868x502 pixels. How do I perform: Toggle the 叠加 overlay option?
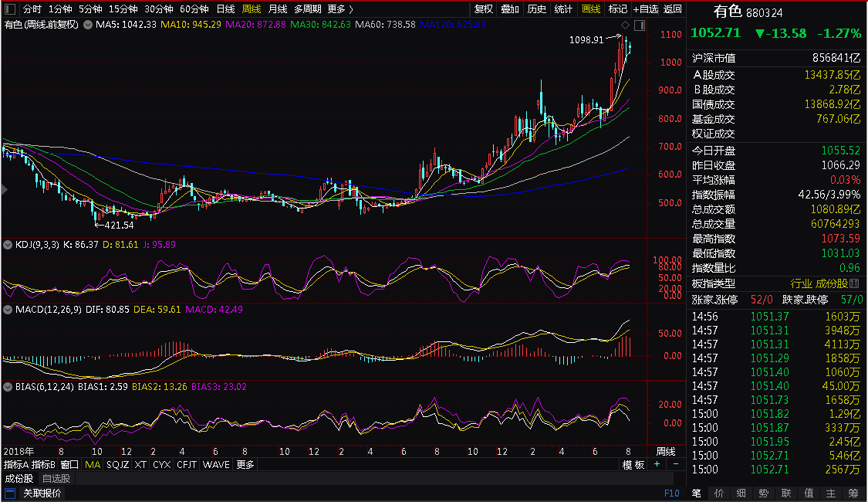[510, 9]
